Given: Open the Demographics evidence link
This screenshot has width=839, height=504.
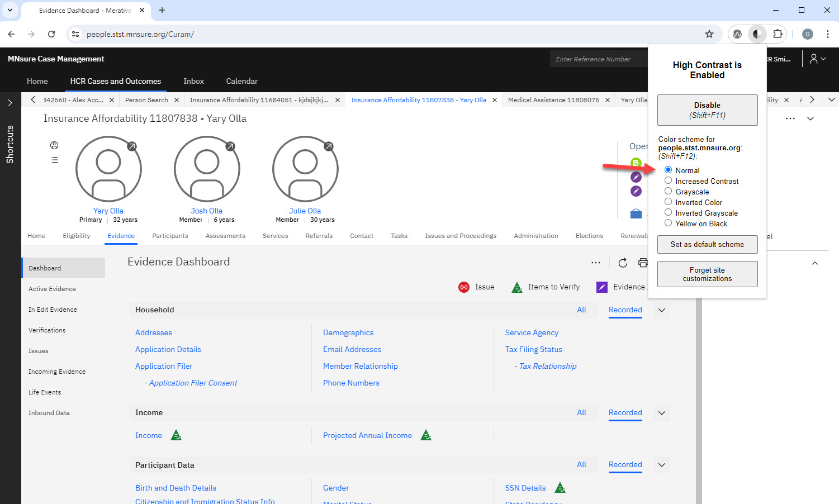Looking at the screenshot, I should pyautogui.click(x=348, y=332).
